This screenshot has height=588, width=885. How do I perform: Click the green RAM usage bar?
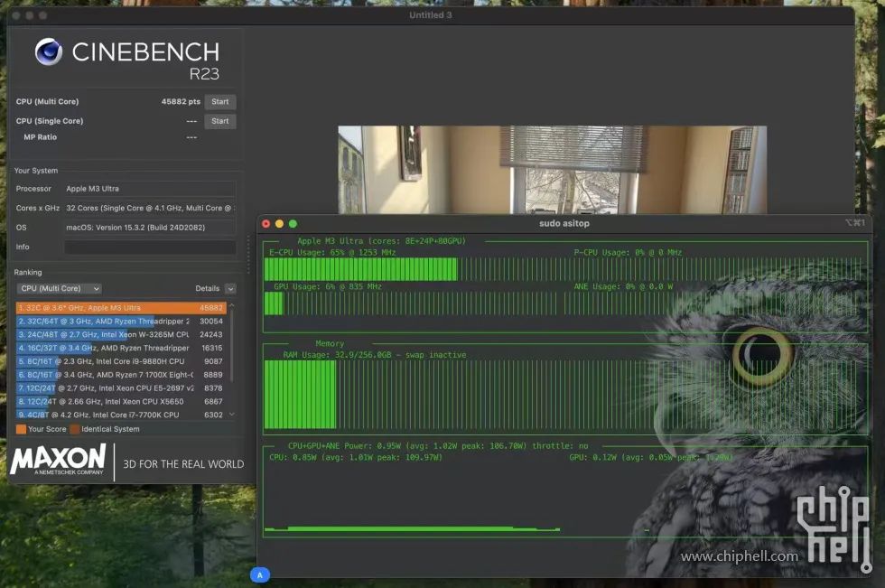300,394
